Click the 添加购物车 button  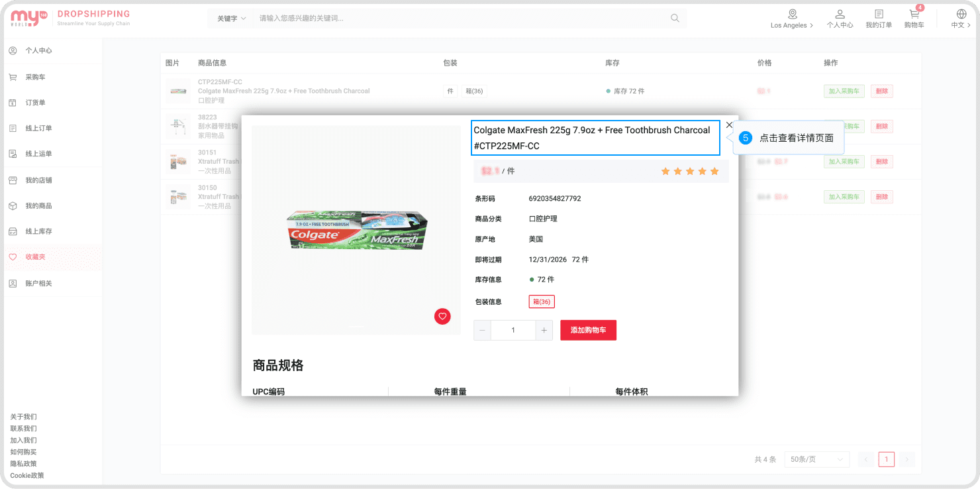[588, 330]
